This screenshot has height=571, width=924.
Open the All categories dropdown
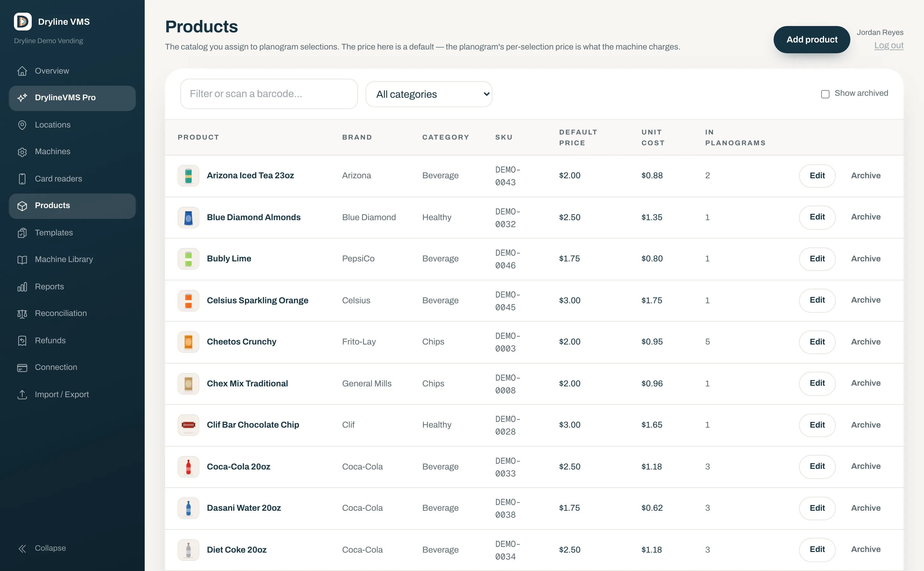[x=429, y=94]
